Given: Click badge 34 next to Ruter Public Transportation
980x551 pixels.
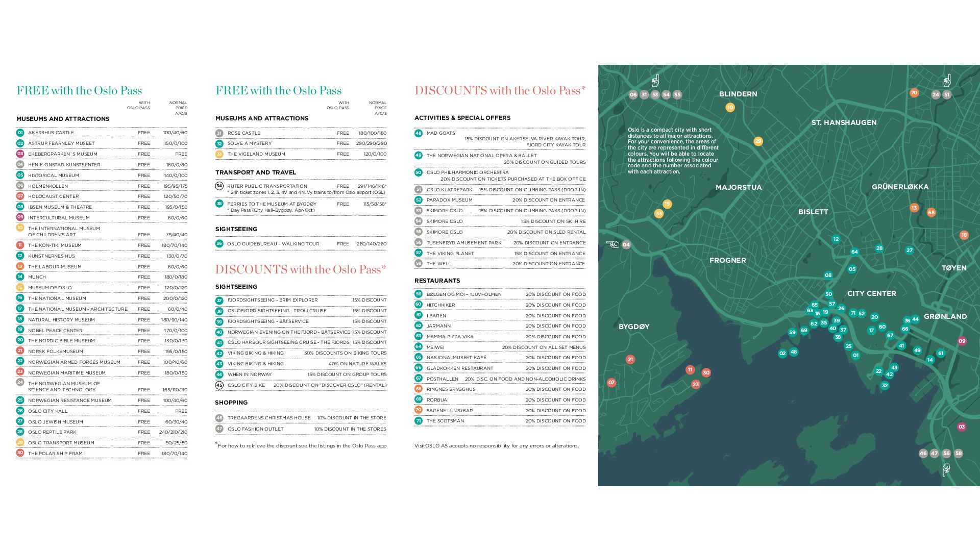Looking at the screenshot, I should click(219, 186).
